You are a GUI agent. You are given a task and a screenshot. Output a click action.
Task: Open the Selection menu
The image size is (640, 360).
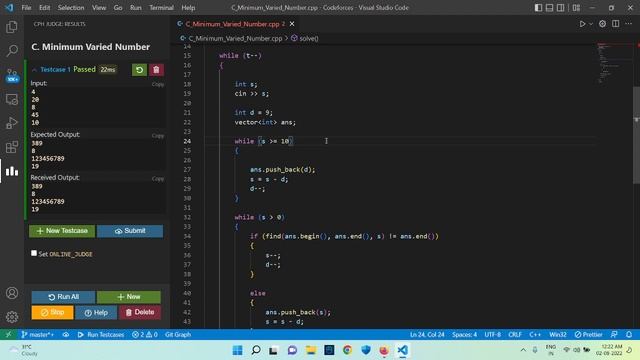[x=71, y=8]
